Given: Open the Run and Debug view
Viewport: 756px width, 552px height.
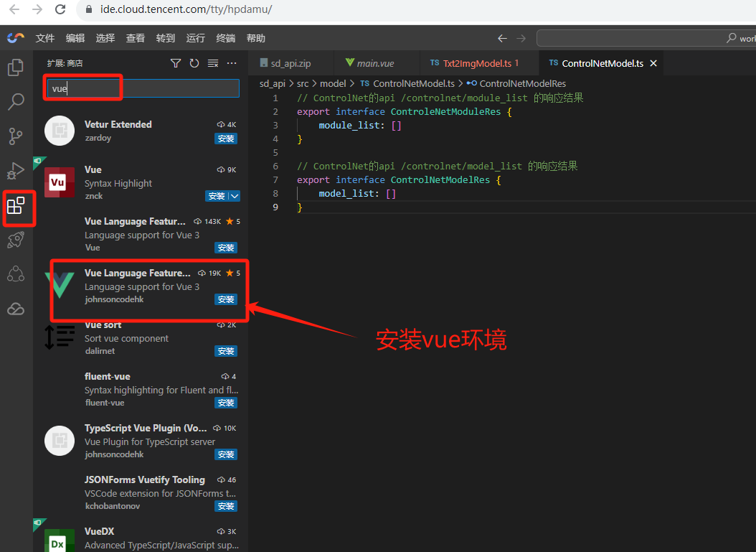Looking at the screenshot, I should 16,171.
